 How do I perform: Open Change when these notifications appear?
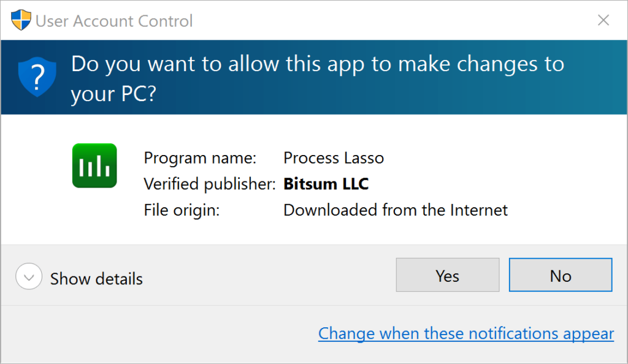pos(465,333)
